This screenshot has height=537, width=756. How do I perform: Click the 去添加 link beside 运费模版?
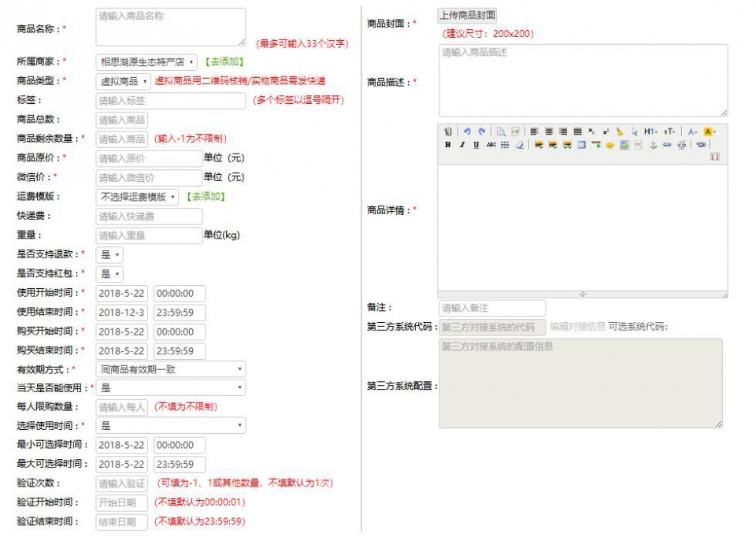click(x=205, y=197)
